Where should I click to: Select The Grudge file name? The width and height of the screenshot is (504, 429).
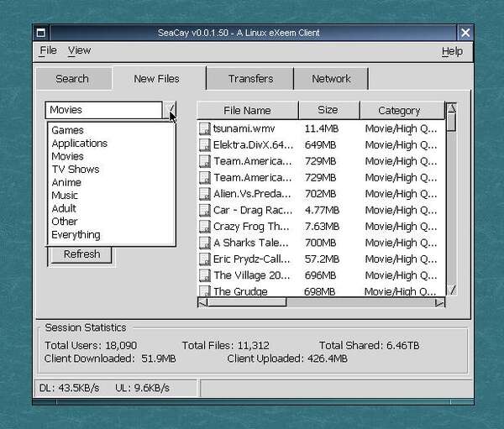coord(240,291)
